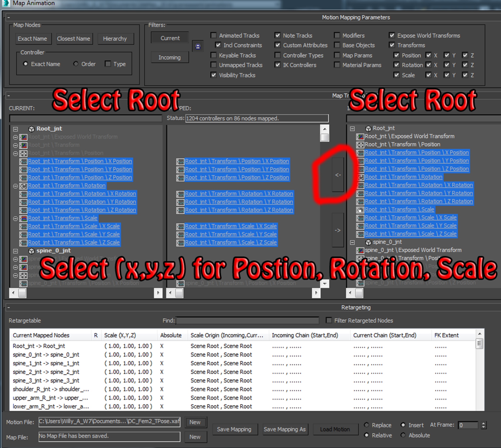Uncheck the Visibility Tracks filter
The height and width of the screenshot is (448, 501).
point(213,75)
